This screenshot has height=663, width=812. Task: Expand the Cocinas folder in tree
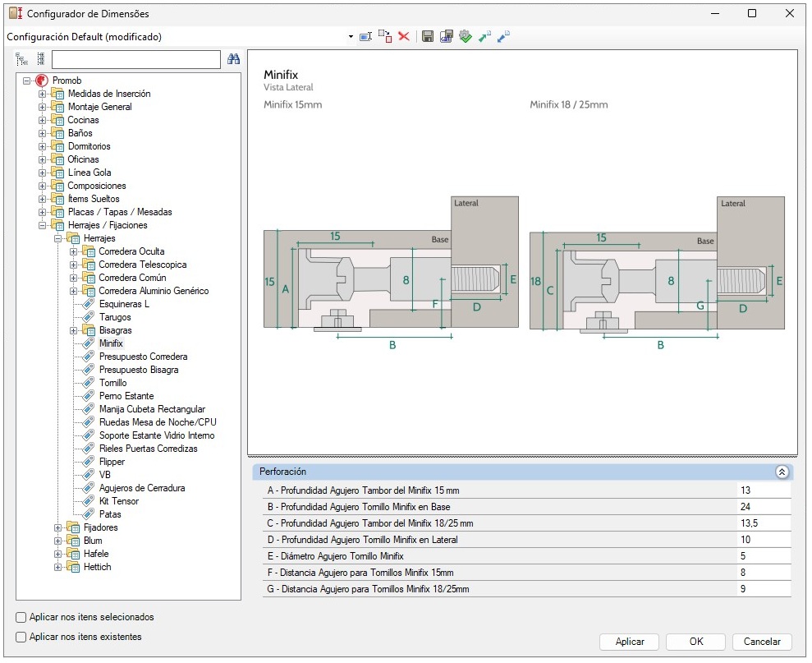43,120
